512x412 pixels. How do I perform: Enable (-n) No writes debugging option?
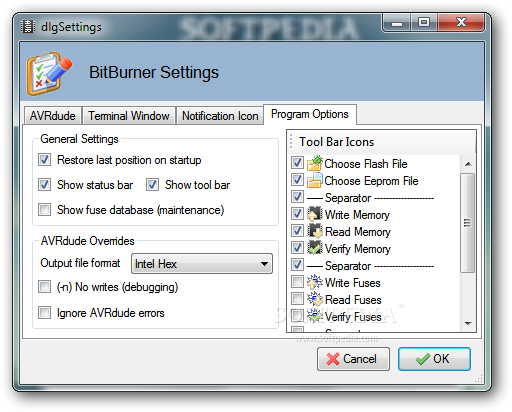tap(44, 287)
